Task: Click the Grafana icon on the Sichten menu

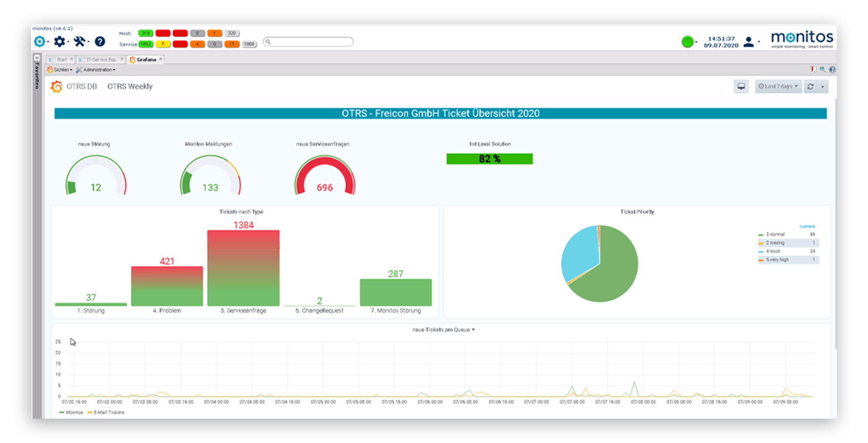Action: [x=50, y=69]
